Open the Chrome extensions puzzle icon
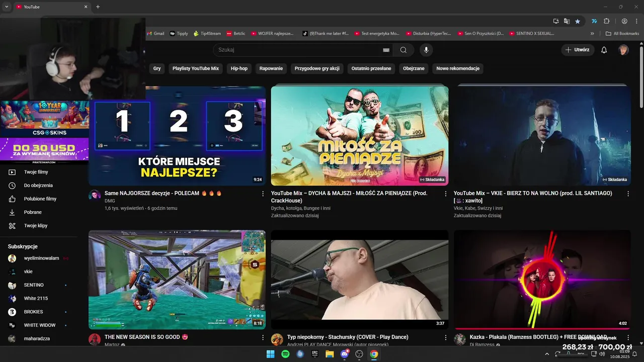The width and height of the screenshot is (644, 362). 606,21
